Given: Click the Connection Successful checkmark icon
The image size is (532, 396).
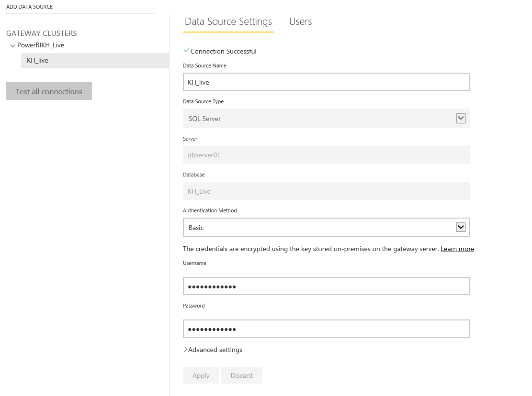Looking at the screenshot, I should coord(186,51).
